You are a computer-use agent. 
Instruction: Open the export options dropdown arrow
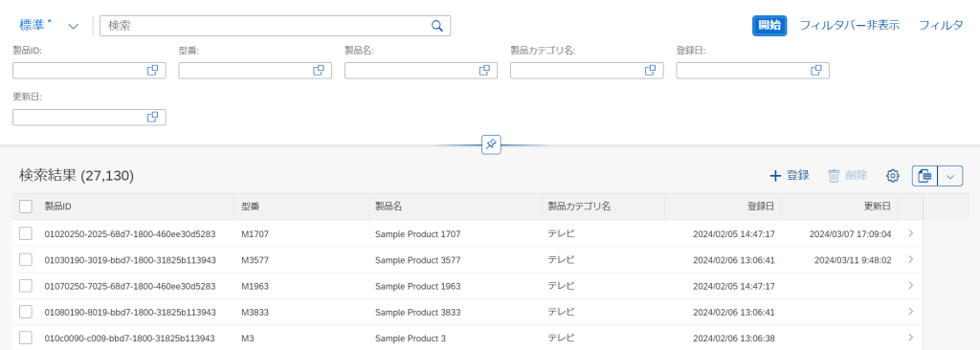click(950, 176)
